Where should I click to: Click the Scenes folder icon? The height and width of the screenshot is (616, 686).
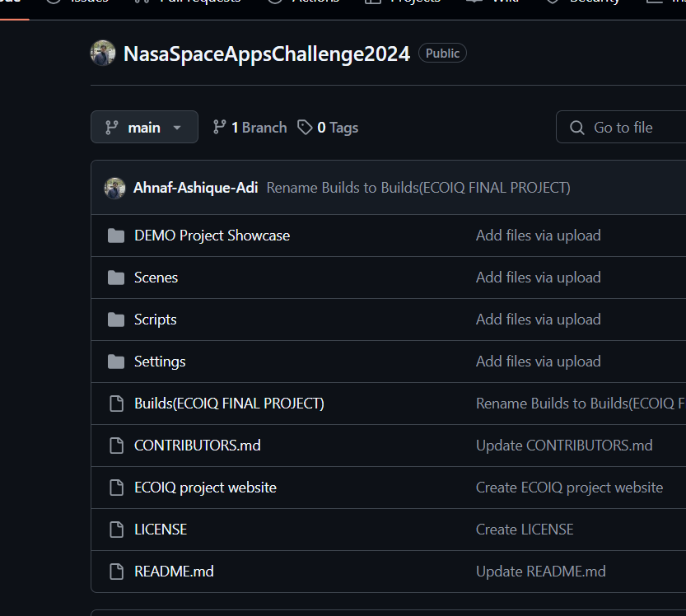116,278
